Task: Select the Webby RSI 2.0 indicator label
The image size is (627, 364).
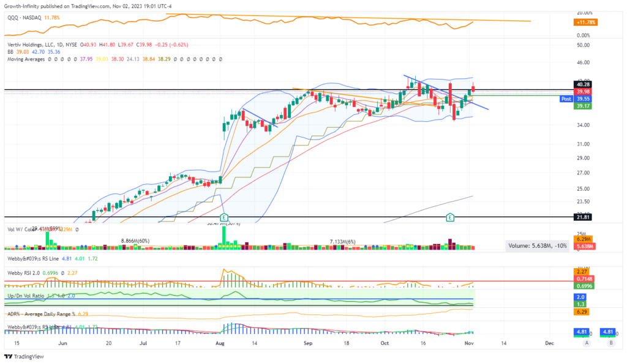Action: (24, 272)
